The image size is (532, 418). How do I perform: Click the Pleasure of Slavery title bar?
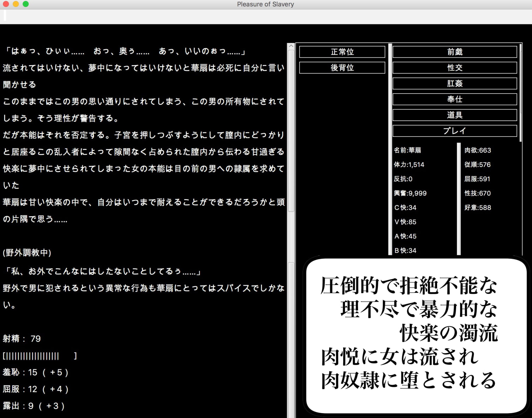pos(266,4)
